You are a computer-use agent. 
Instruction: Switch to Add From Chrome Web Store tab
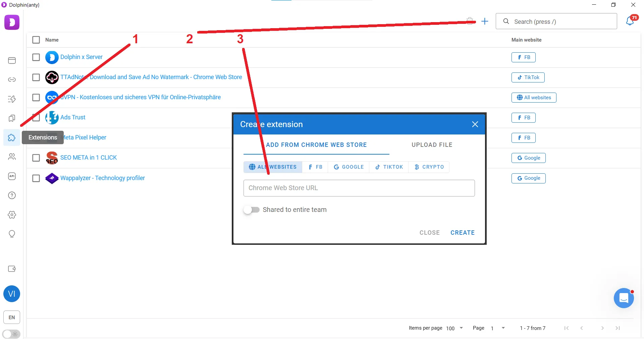pos(316,145)
